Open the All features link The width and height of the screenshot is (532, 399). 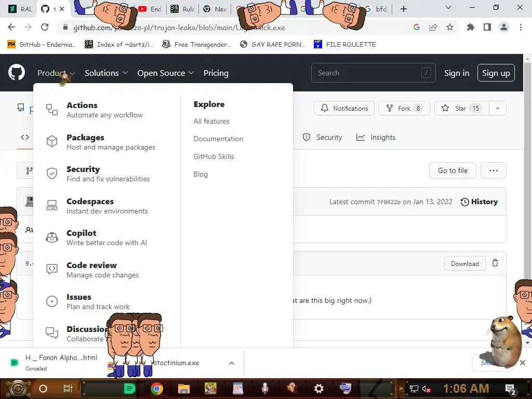211,121
